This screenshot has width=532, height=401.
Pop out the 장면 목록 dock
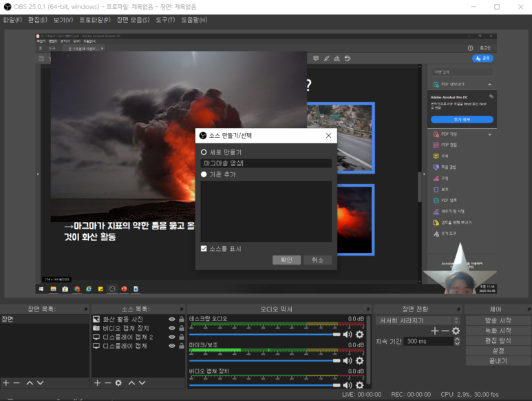pyautogui.click(x=85, y=309)
